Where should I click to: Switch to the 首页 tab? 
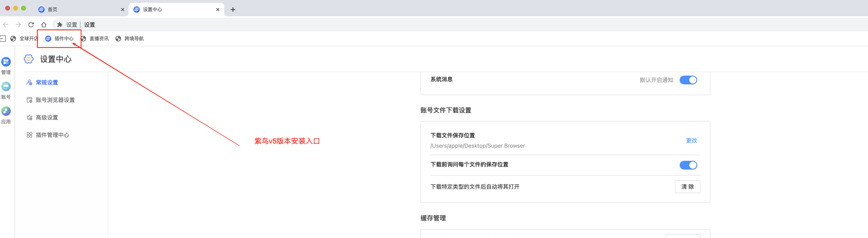point(53,9)
